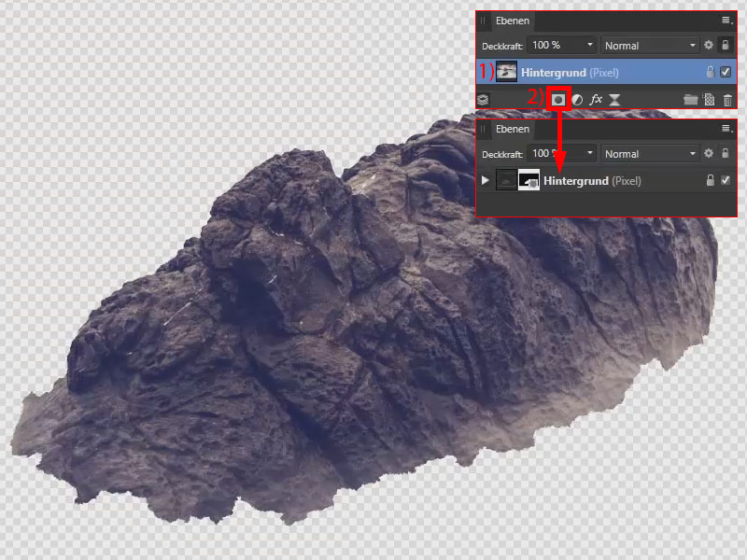The height and width of the screenshot is (560, 747).
Task: Open the Live Filters hourglass icon
Action: pos(614,100)
